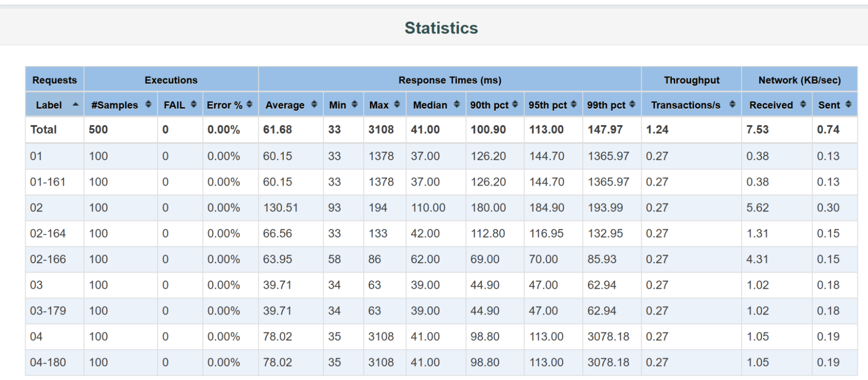Select the 01-161 row label
The width and height of the screenshot is (868, 380).
[x=48, y=182]
